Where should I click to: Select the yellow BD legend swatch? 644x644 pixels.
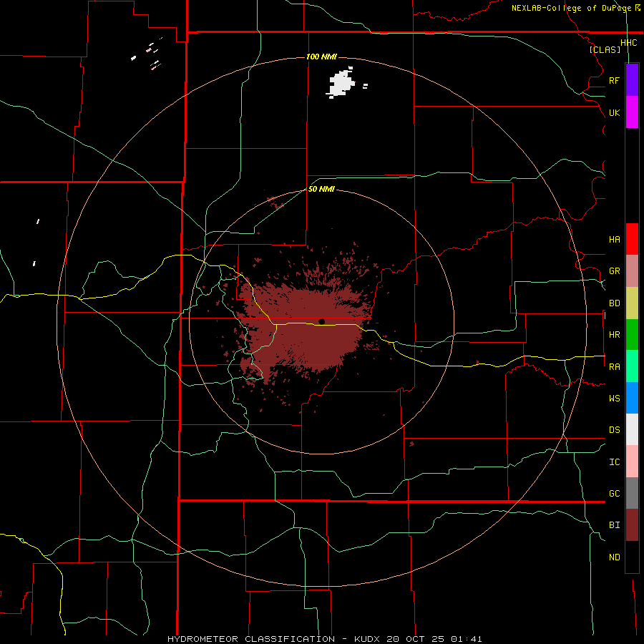click(x=632, y=303)
